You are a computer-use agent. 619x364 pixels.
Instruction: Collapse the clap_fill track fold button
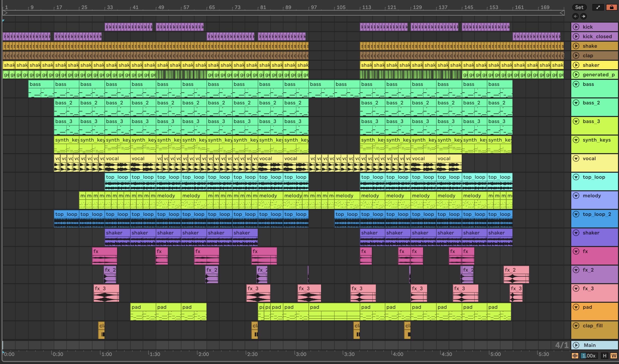click(576, 326)
